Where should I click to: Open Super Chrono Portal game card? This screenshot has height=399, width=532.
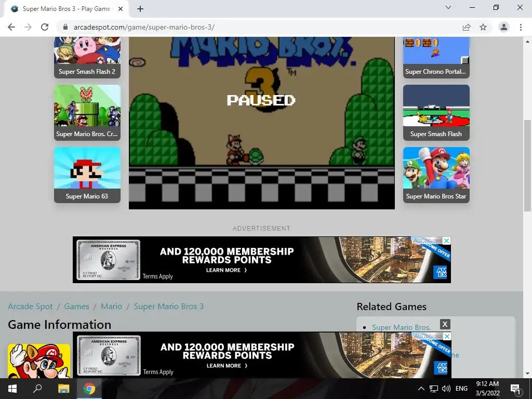(436, 58)
